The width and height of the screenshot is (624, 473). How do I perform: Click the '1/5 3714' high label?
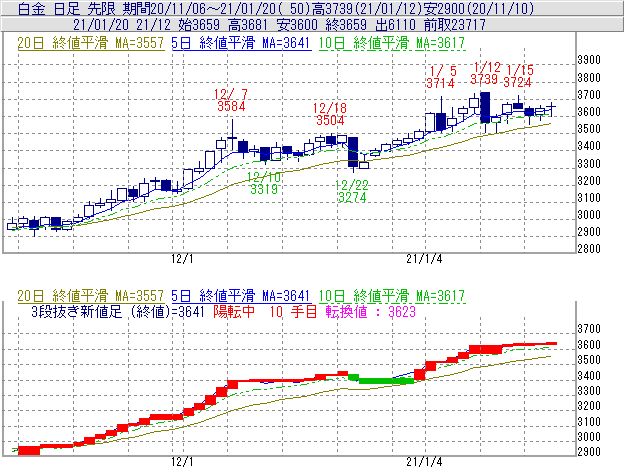(x=441, y=77)
